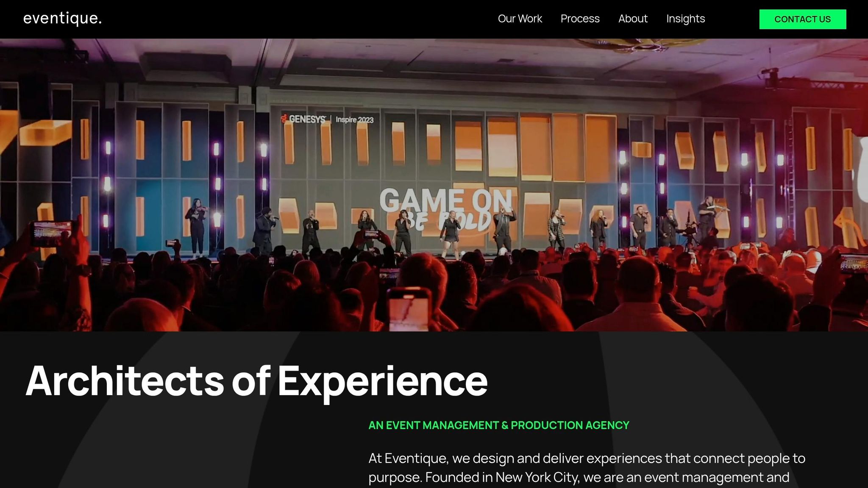Go to the Process page

point(580,19)
